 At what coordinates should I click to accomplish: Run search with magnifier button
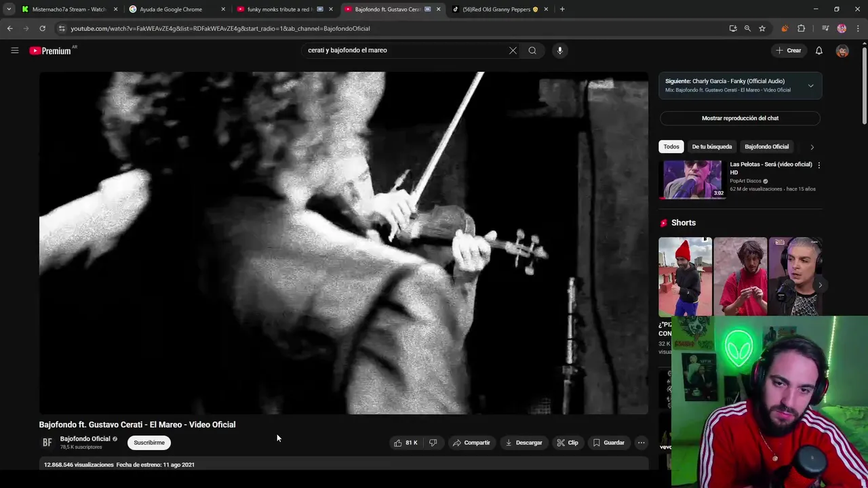(532, 50)
